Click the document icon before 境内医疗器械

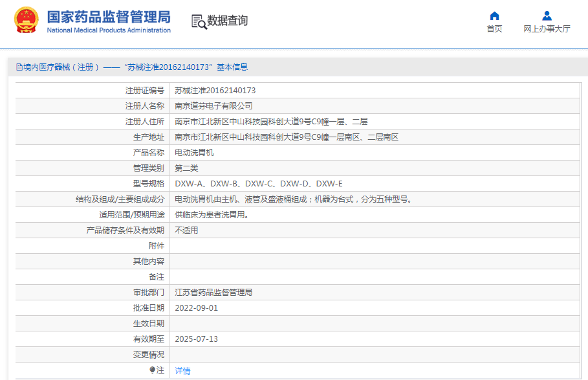coord(19,67)
